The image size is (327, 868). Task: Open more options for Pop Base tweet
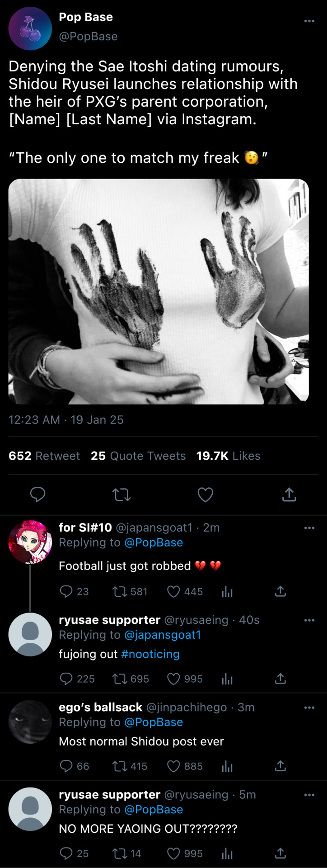coord(309,21)
